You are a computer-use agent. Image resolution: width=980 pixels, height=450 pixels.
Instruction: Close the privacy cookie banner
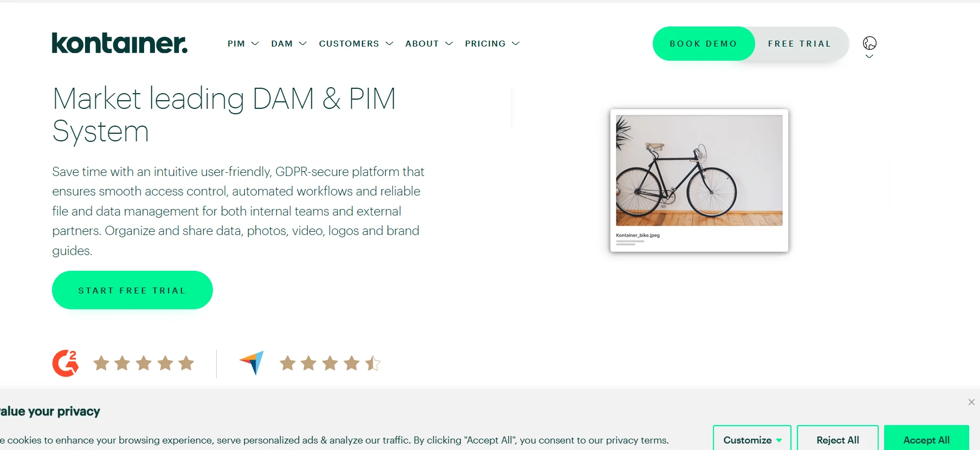971,402
